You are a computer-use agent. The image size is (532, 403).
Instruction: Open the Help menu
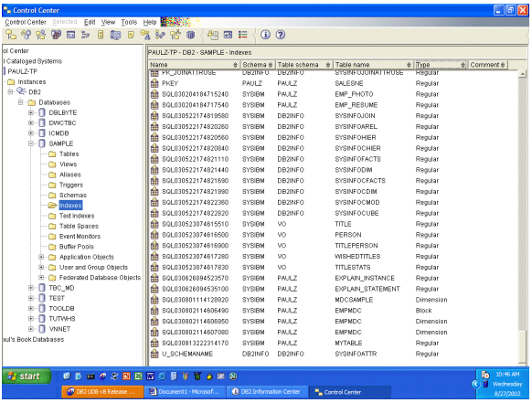[x=150, y=22]
